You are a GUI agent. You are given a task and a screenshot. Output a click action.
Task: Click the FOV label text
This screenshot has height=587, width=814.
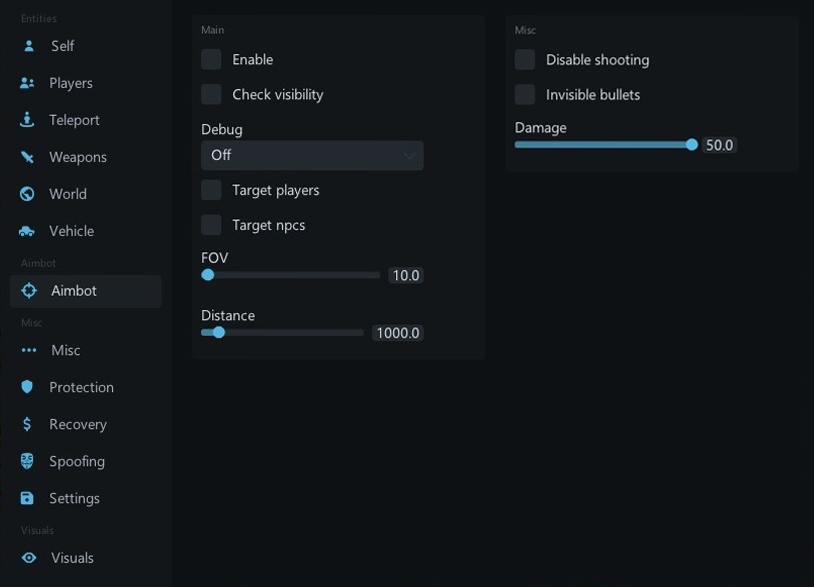pyautogui.click(x=214, y=258)
